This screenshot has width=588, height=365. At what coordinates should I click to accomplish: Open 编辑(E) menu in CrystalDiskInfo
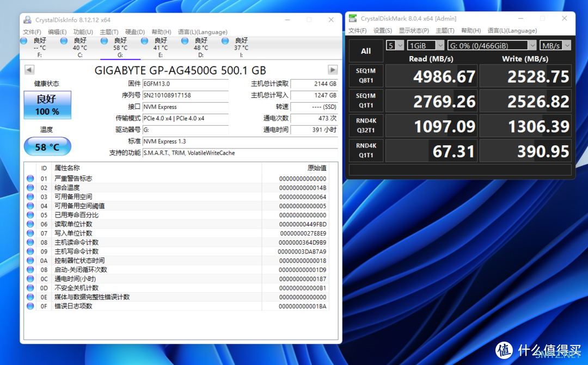point(57,32)
